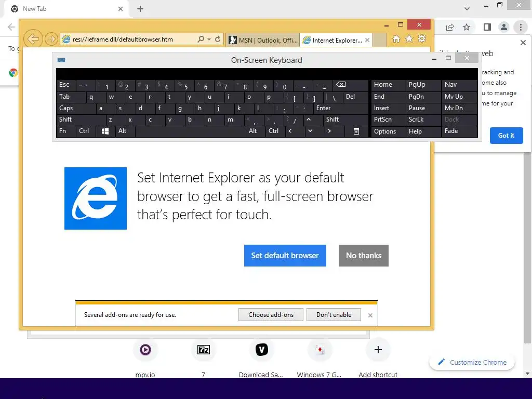The width and height of the screenshot is (532, 399).
Task: Open the Download Sa... shortcut tile
Action: pyautogui.click(x=262, y=350)
